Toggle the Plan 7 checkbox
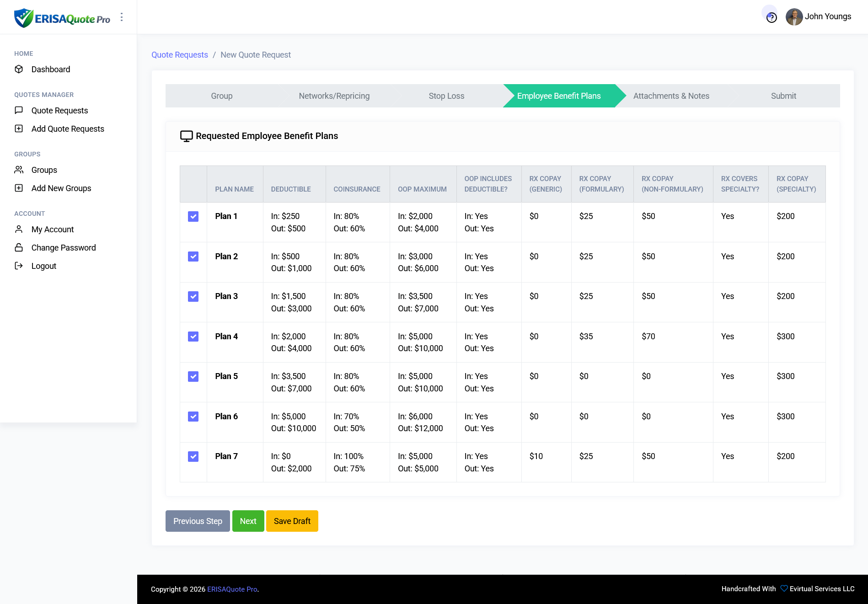Image resolution: width=868 pixels, height=604 pixels. click(193, 456)
